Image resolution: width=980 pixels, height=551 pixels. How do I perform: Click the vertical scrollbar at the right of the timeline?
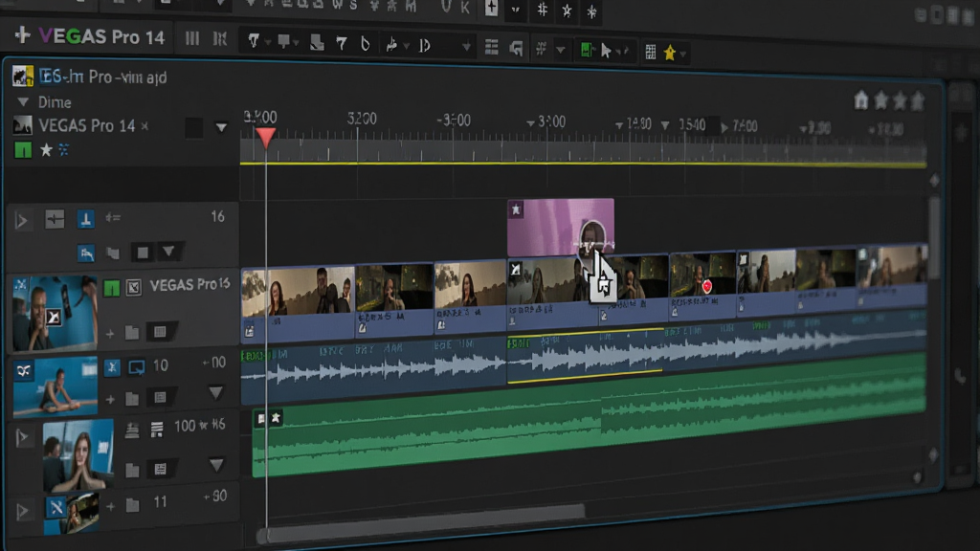point(934,237)
